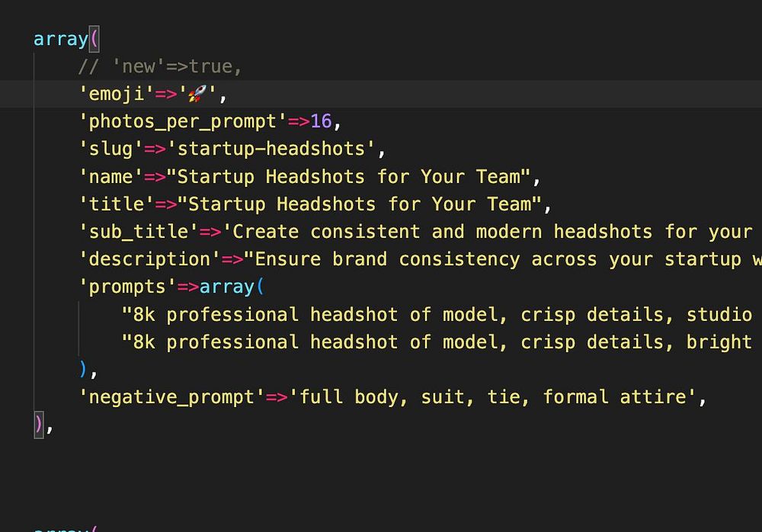Image resolution: width=762 pixels, height=532 pixels.
Task: Click the 'startup-headshots' slug value
Action: pyautogui.click(x=271, y=149)
